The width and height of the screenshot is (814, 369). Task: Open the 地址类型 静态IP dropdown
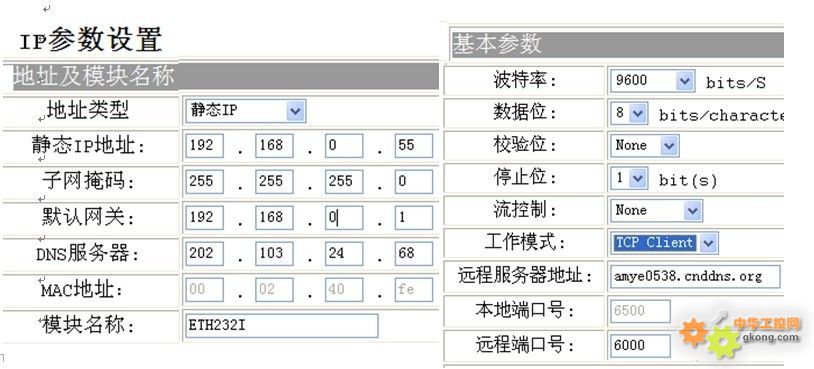246,111
